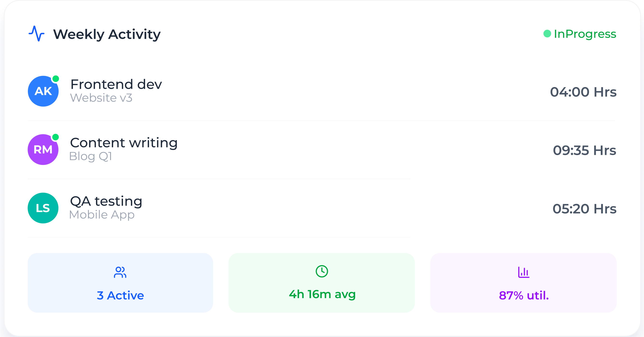644x337 pixels.
Task: Click the 4h 16m avg card
Action: click(x=321, y=283)
